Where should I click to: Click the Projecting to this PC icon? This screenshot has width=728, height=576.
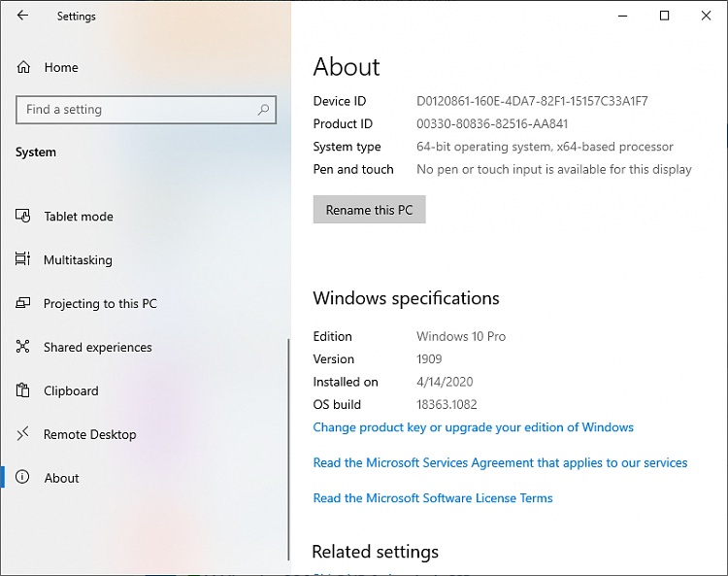(22, 303)
